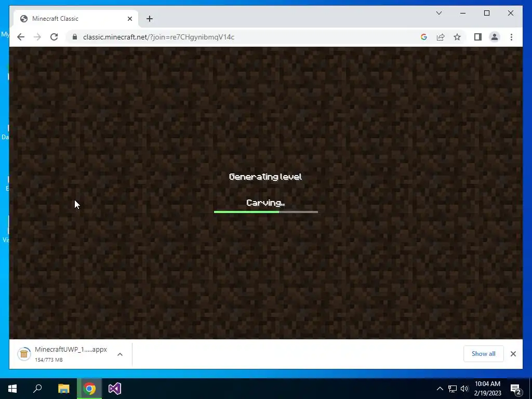This screenshot has height=399, width=532.
Task: Open the volume control
Action: (x=464, y=389)
